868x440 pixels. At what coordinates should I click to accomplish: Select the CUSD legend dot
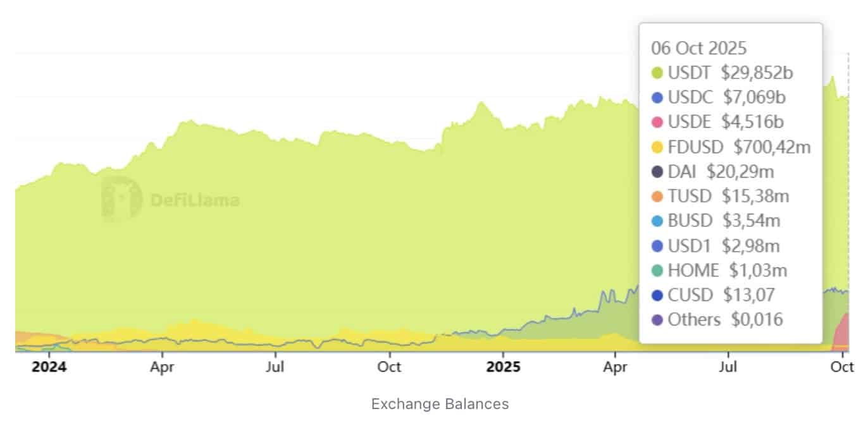coord(657,295)
